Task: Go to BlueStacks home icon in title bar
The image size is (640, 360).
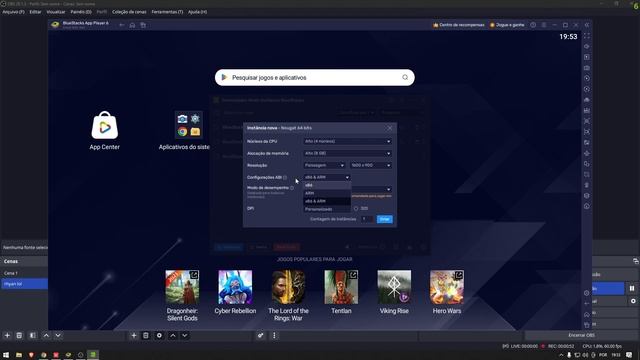Action: coord(132,25)
